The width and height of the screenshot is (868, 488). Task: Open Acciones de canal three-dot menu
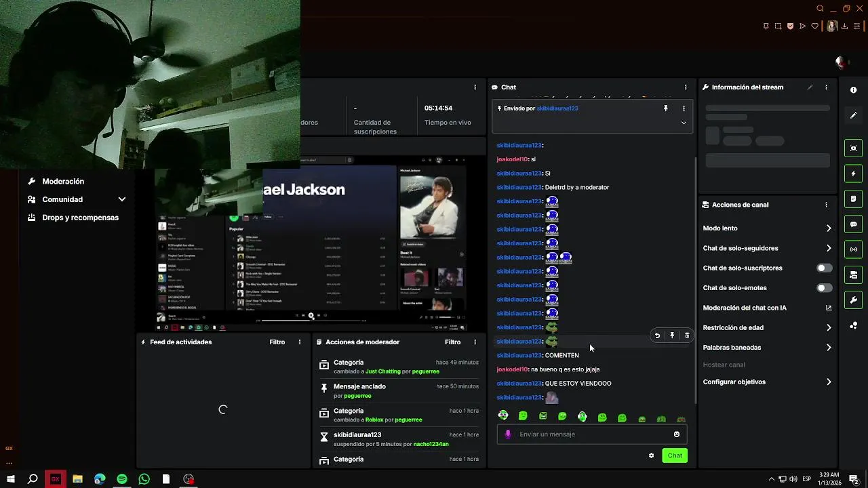coord(826,205)
